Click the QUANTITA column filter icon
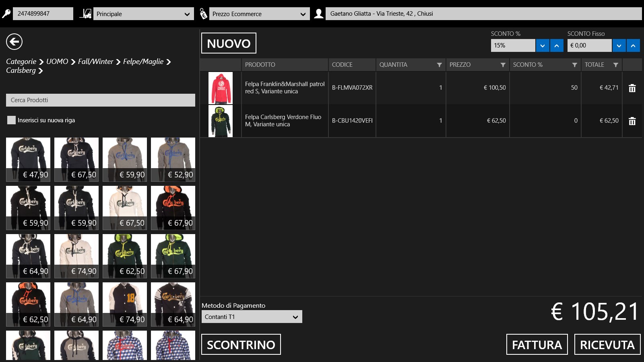Screen dimensions: 644x362 point(439,65)
